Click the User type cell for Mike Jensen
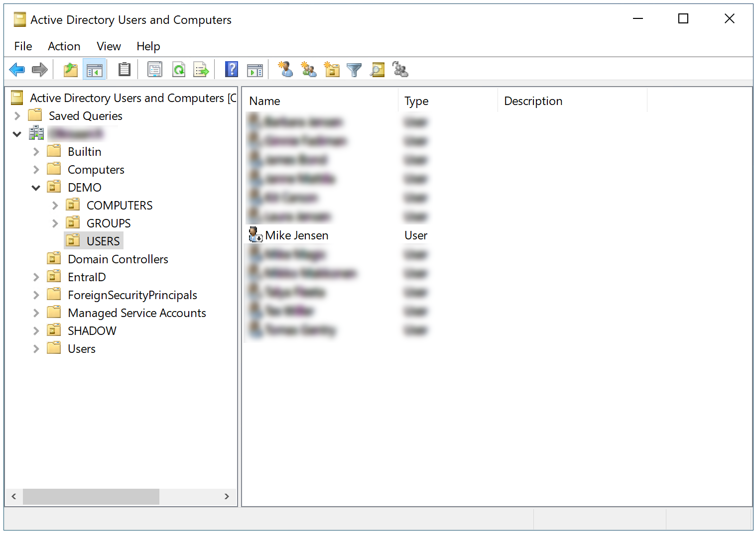 (x=416, y=235)
